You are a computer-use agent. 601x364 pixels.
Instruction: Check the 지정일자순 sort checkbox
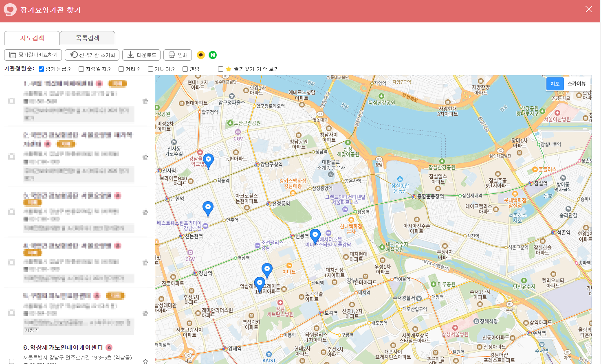pos(81,69)
